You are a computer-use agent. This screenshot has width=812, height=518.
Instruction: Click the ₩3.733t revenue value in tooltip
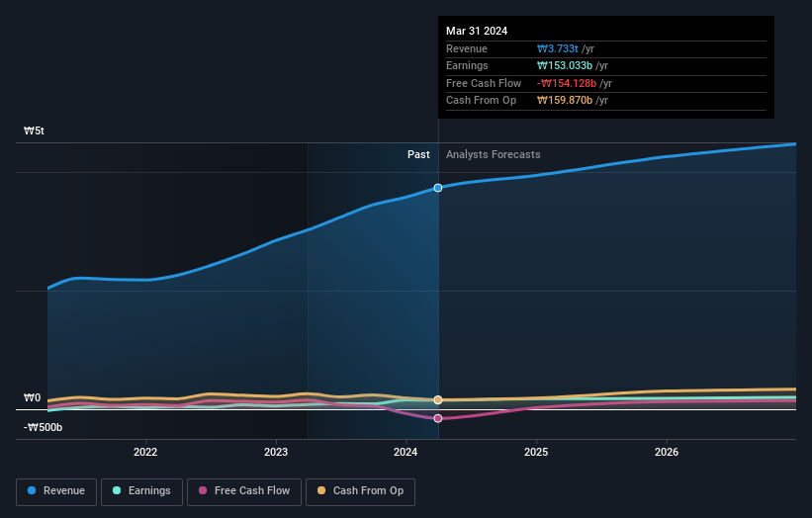point(558,48)
